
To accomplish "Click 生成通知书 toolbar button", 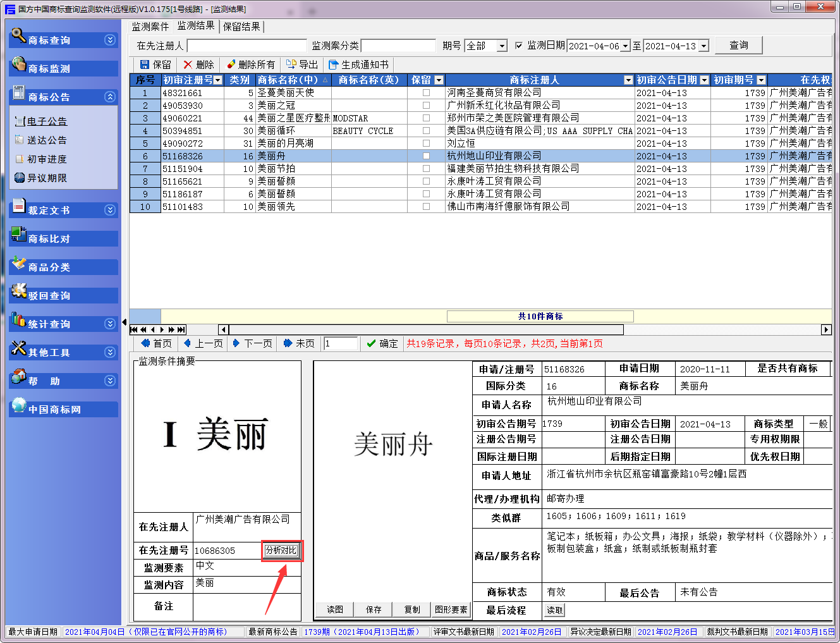I will (358, 64).
